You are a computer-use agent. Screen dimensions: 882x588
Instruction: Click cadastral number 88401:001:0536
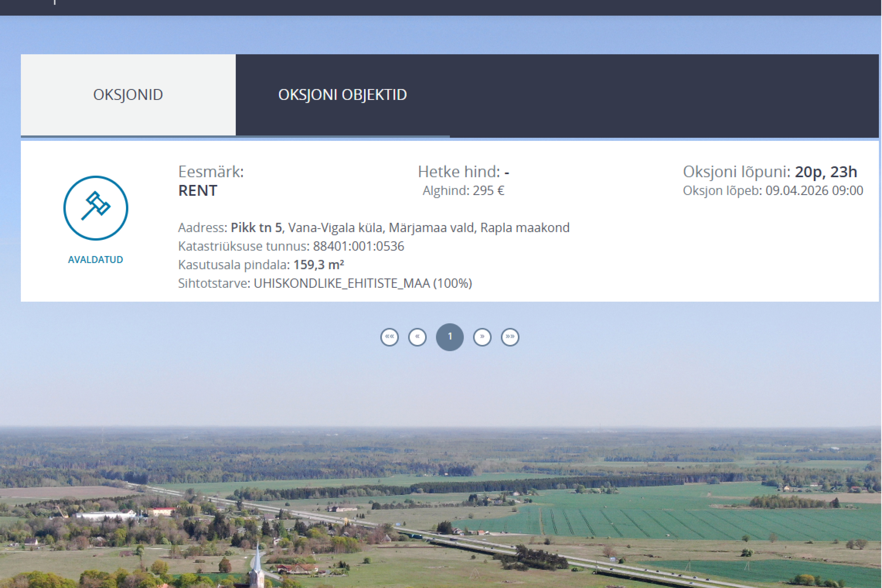pos(358,246)
